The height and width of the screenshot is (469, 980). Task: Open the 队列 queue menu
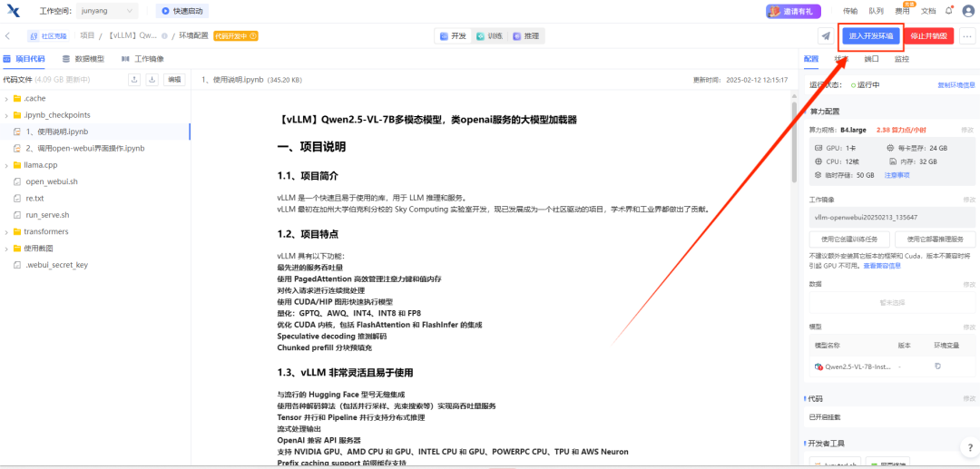(x=876, y=11)
